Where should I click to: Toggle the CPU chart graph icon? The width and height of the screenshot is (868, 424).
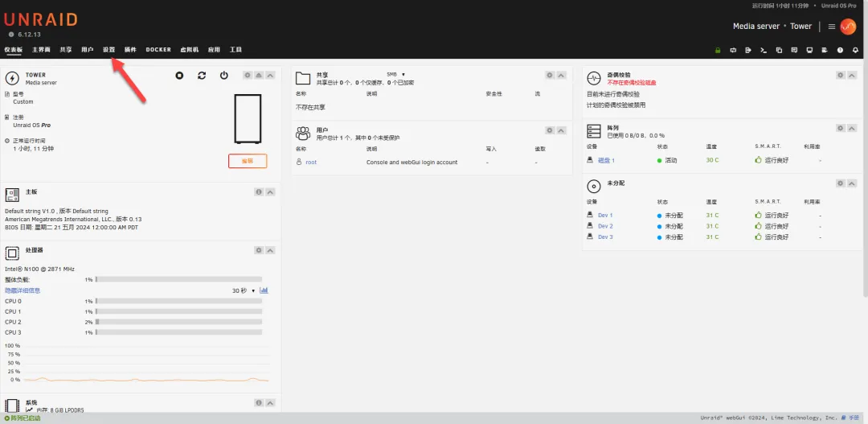(x=264, y=290)
